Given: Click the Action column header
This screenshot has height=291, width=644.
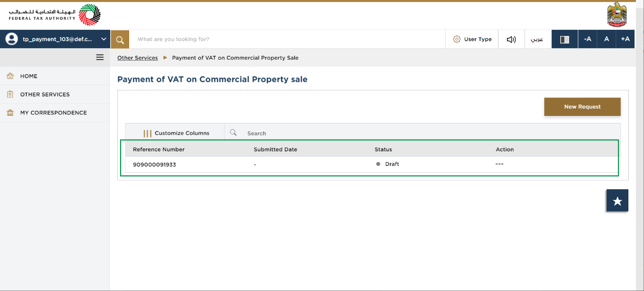Looking at the screenshot, I should click(x=505, y=150).
